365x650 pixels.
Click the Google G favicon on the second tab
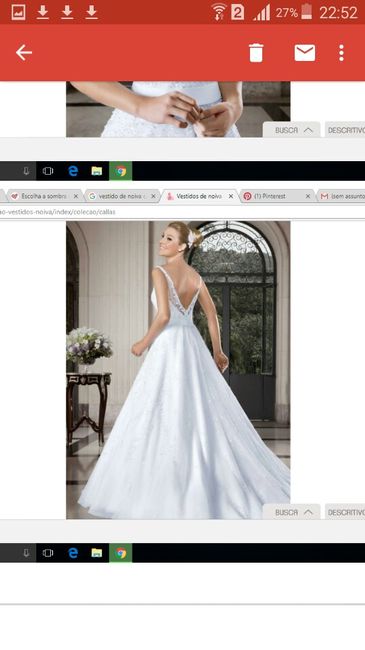pyautogui.click(x=92, y=196)
